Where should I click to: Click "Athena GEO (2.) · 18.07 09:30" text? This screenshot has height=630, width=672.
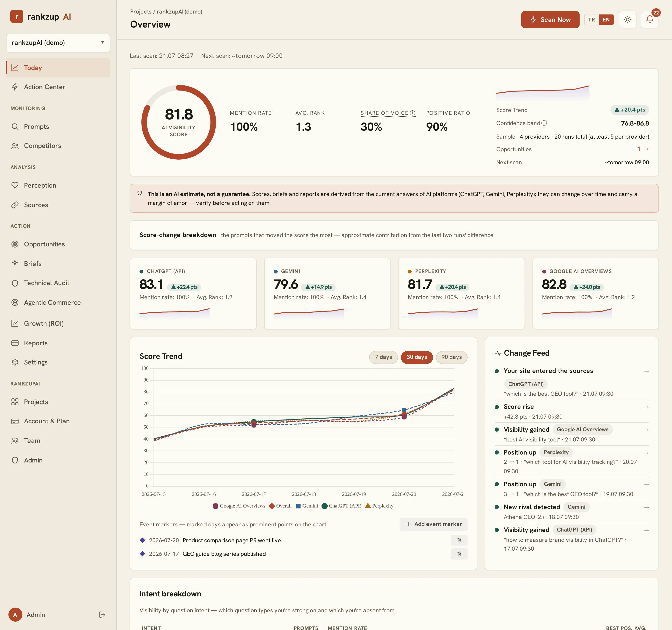541,517
